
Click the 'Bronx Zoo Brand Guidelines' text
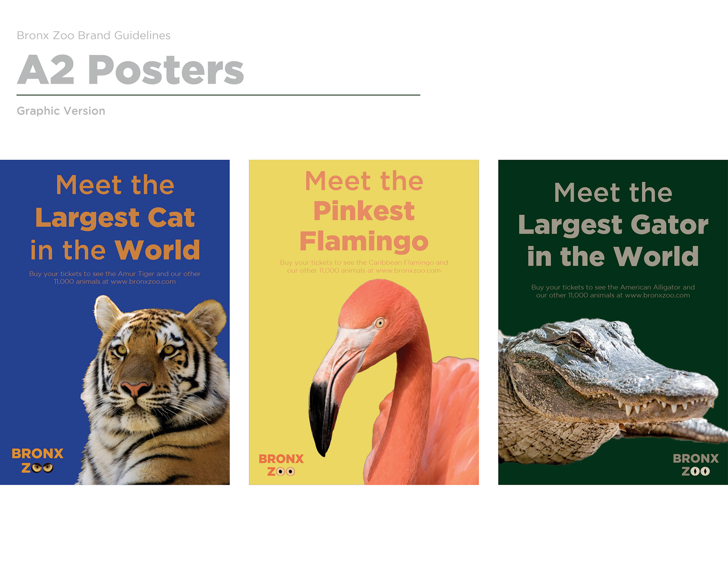[x=94, y=35]
